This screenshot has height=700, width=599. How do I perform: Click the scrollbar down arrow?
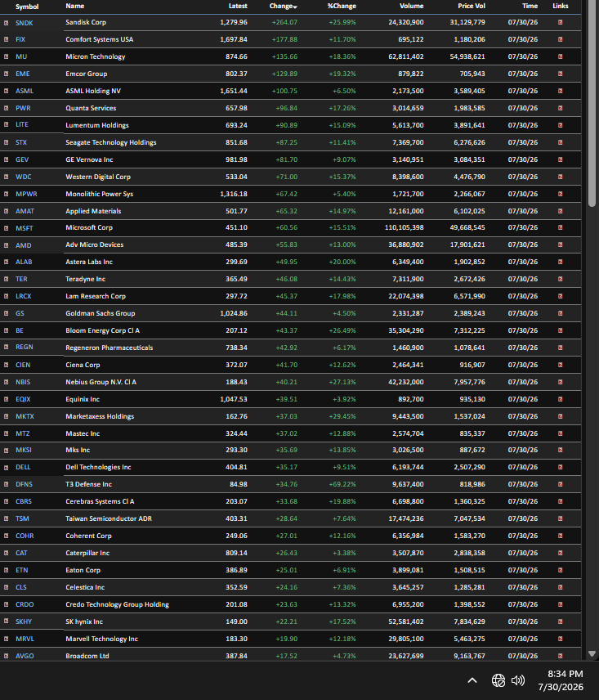point(592,653)
